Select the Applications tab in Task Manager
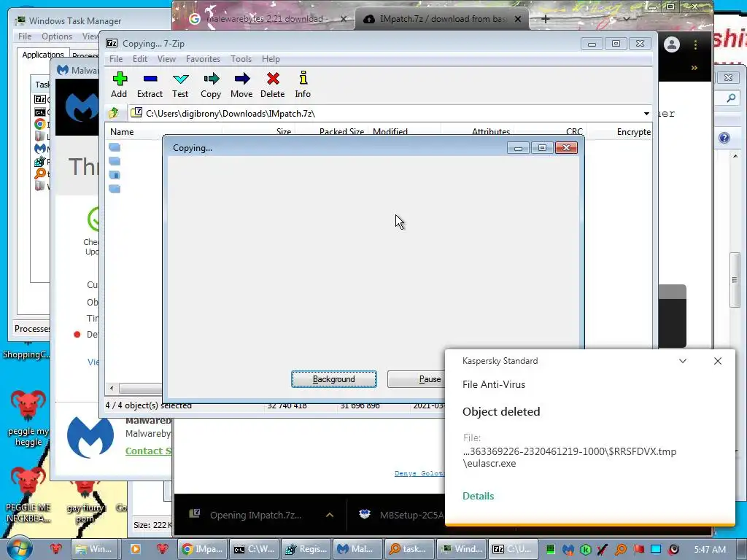747x560 pixels. tap(43, 54)
